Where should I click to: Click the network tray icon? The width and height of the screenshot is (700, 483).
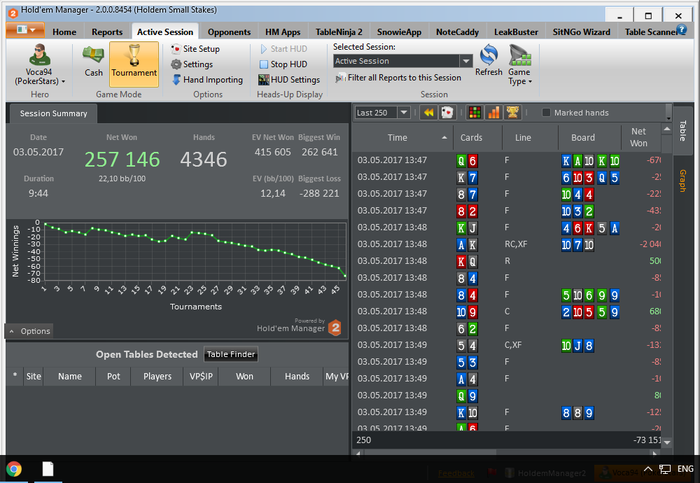pos(665,469)
